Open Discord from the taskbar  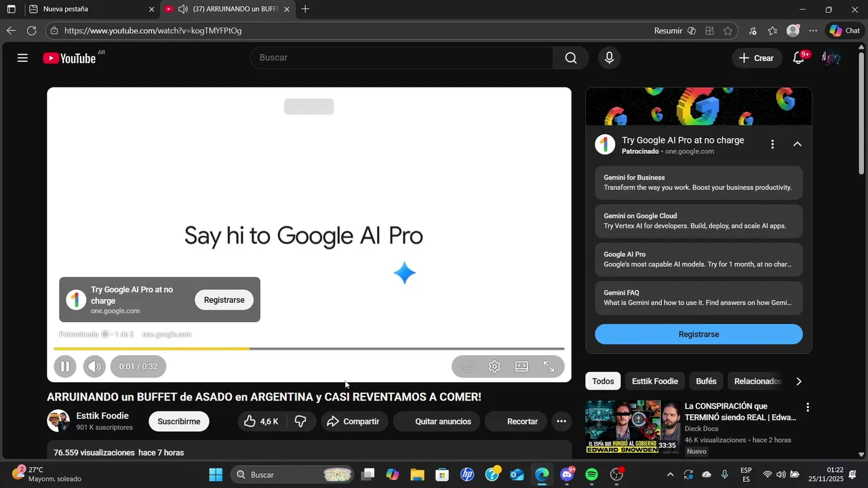(567, 474)
